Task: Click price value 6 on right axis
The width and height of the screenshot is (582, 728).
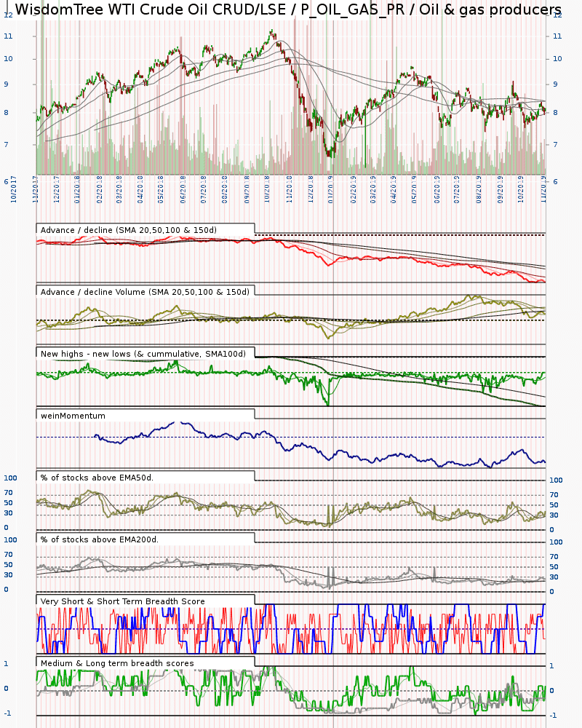Action: [x=554, y=182]
